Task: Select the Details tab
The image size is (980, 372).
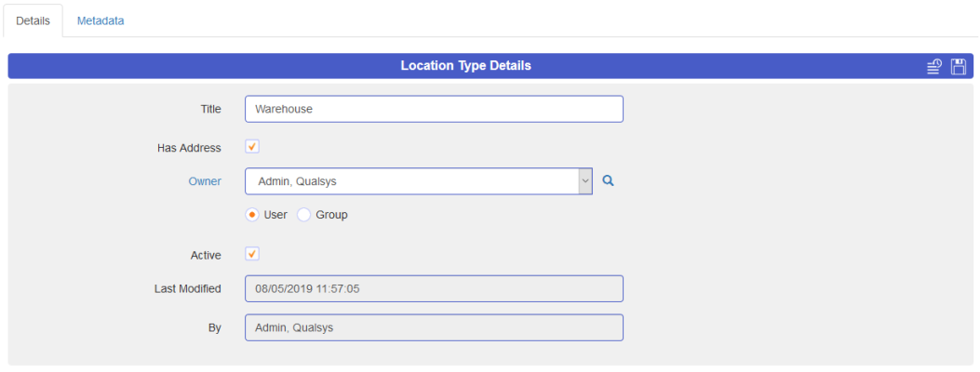Action: [33, 20]
